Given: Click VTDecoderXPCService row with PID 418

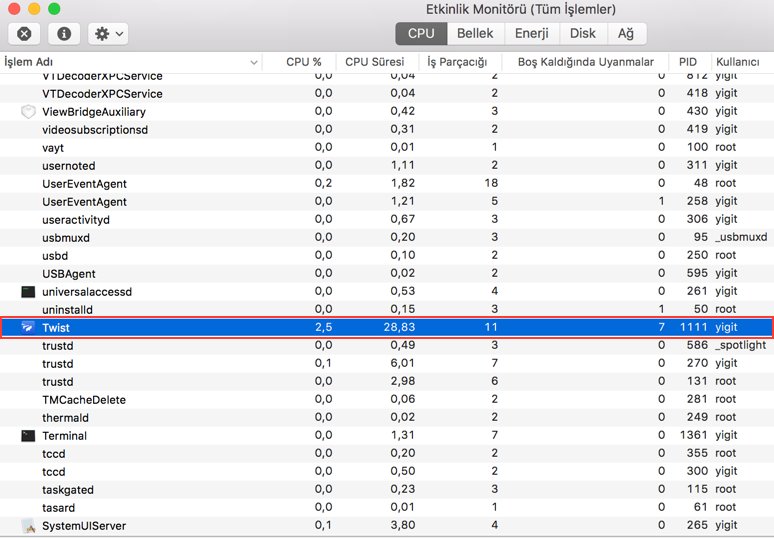Looking at the screenshot, I should (x=387, y=93).
